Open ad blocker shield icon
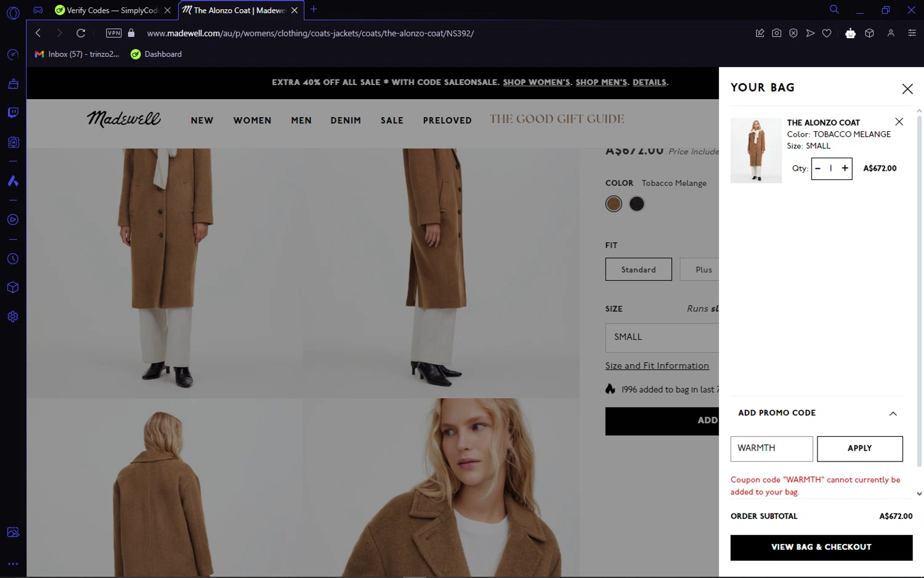This screenshot has width=924, height=578. pos(793,33)
